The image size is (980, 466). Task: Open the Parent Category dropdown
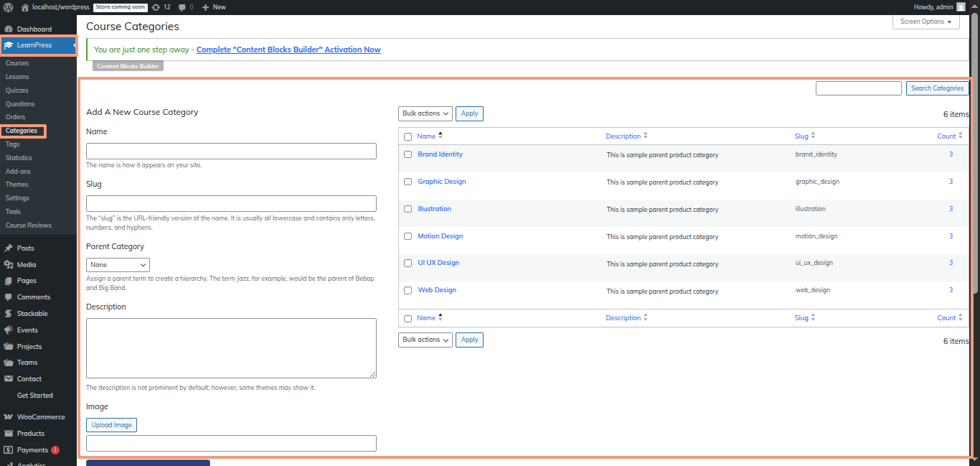(x=118, y=265)
